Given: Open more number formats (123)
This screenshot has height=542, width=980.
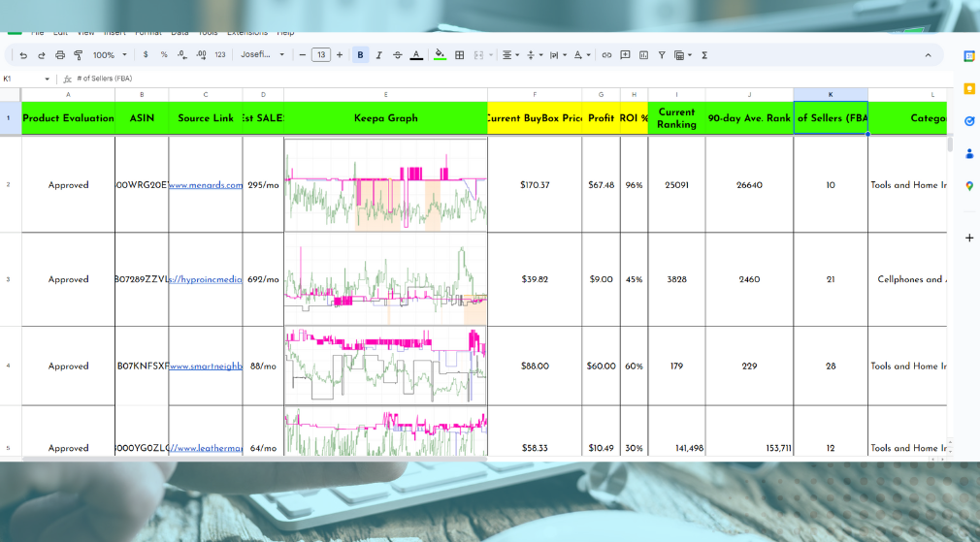Looking at the screenshot, I should tap(220, 55).
